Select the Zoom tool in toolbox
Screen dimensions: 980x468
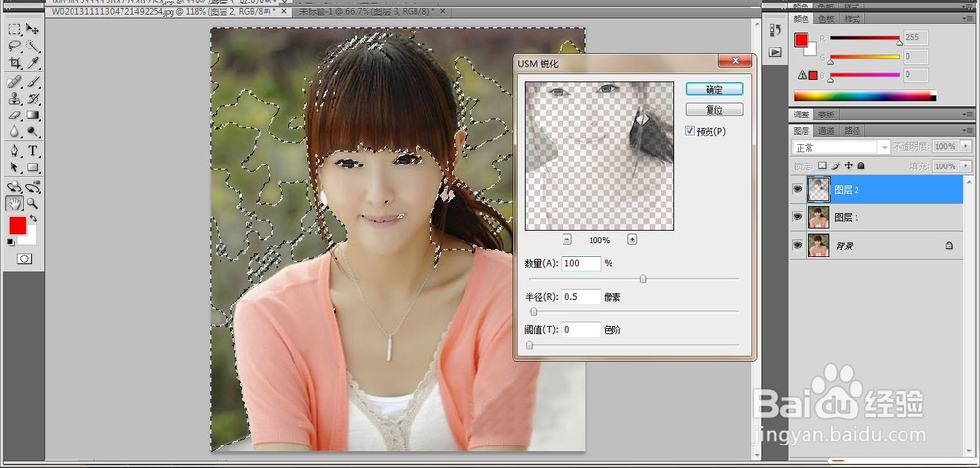coord(33,204)
